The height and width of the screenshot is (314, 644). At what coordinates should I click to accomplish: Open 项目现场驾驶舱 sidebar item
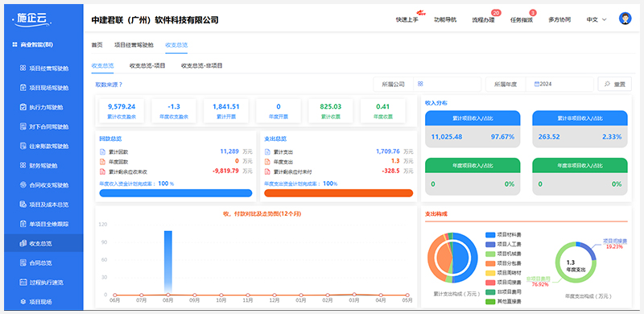click(43, 88)
